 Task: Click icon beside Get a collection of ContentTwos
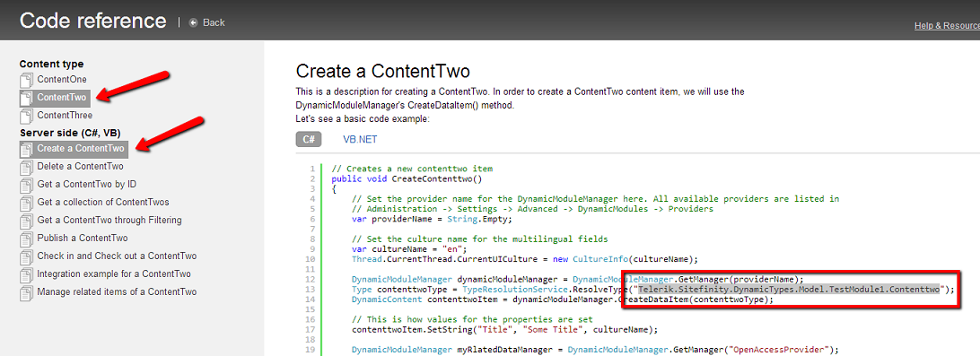coord(26,203)
